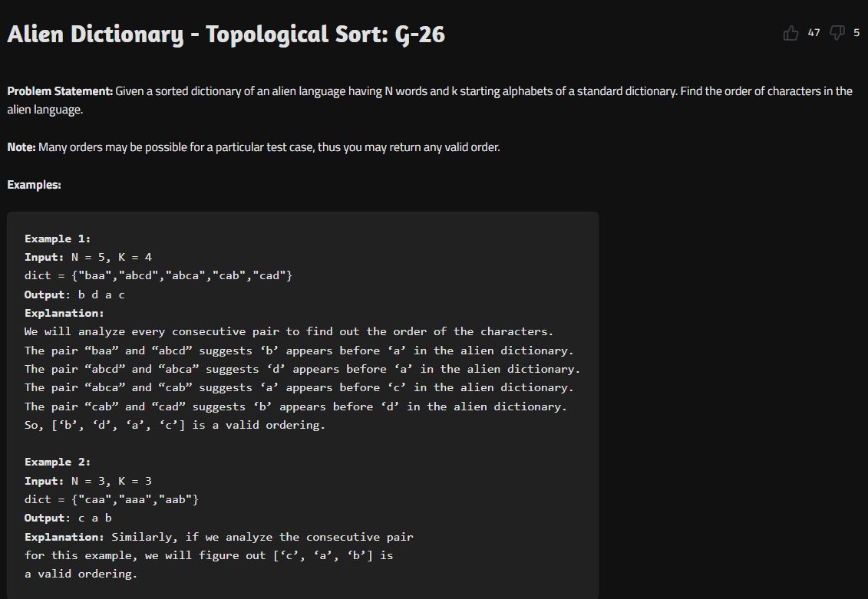Click the Output c a b line

pyautogui.click(x=68, y=518)
